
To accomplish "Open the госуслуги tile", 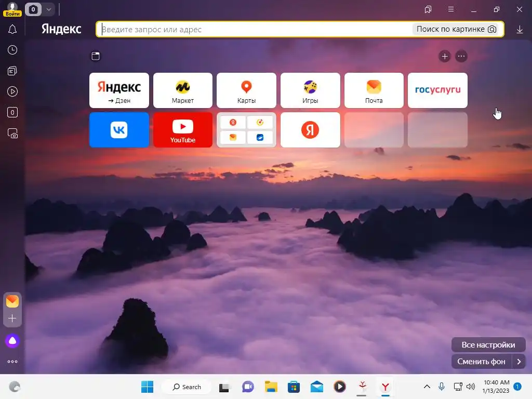I will coord(437,90).
